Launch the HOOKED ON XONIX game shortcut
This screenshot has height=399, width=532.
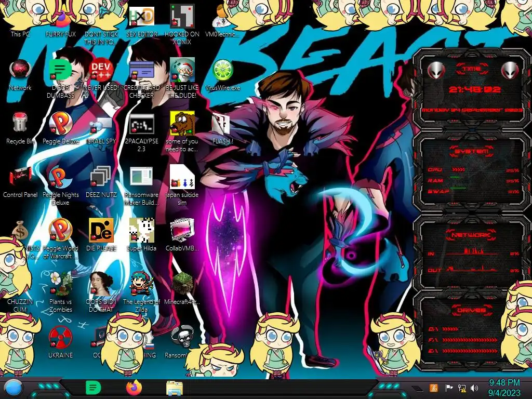pyautogui.click(x=182, y=17)
